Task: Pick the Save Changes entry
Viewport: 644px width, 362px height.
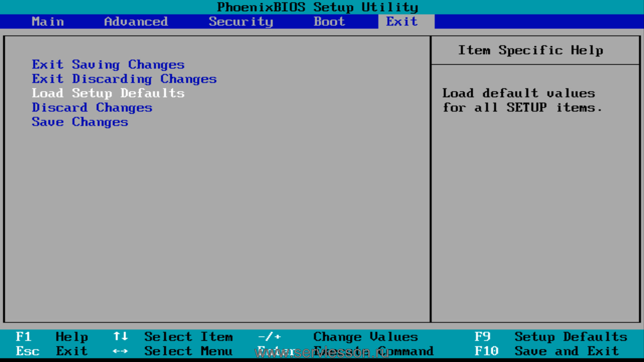Action: [x=80, y=122]
